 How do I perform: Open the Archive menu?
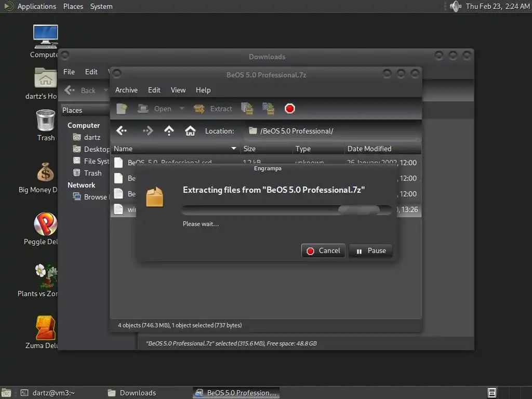click(x=126, y=90)
